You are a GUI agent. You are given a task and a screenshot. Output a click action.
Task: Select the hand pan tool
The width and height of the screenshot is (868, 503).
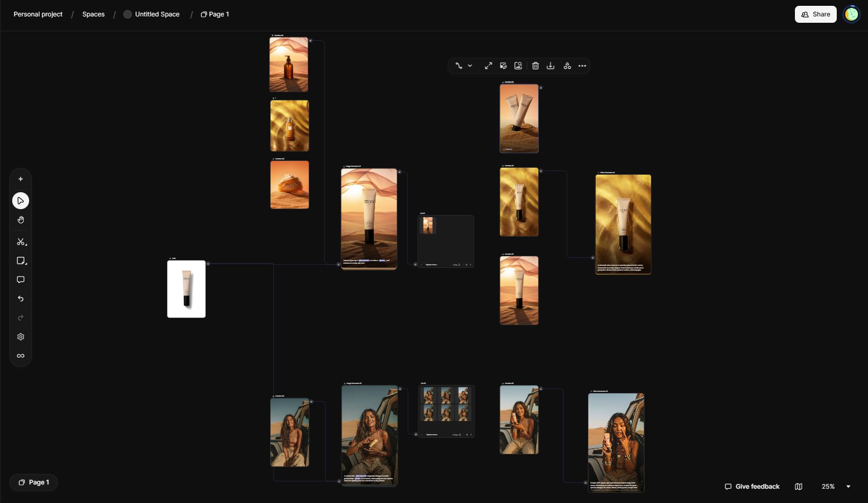21,220
